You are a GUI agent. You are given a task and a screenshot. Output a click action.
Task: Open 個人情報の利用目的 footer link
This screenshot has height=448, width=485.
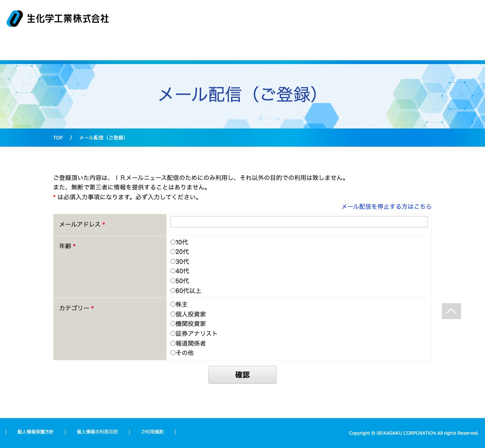pyautogui.click(x=97, y=432)
